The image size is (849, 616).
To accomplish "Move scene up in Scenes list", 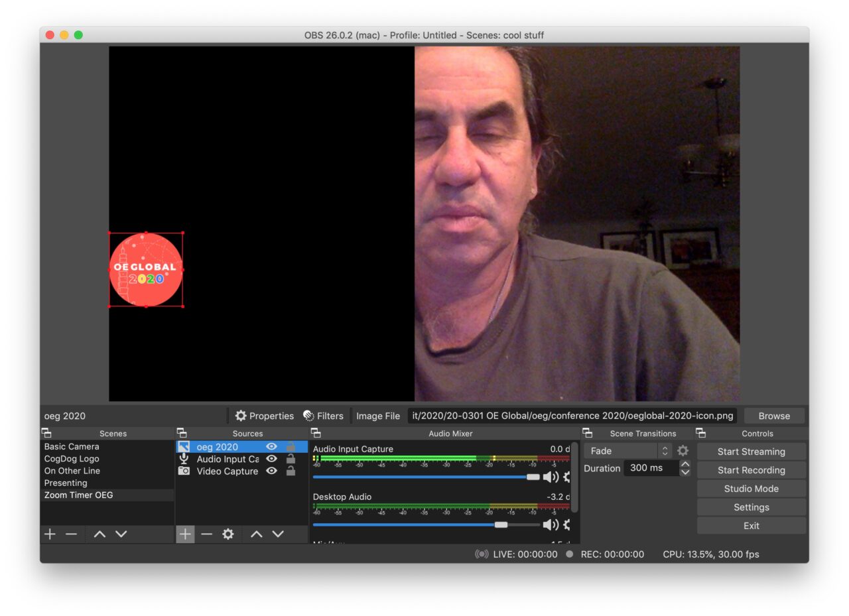I will (x=99, y=534).
